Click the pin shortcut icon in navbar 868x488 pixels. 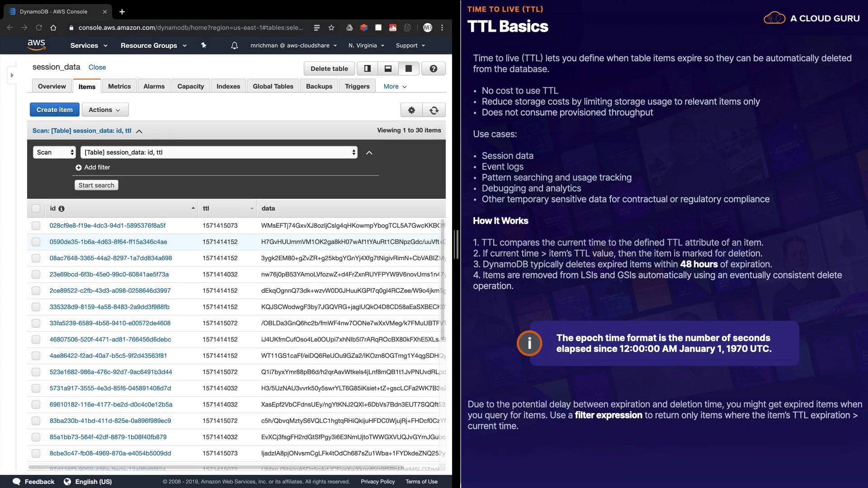click(203, 45)
